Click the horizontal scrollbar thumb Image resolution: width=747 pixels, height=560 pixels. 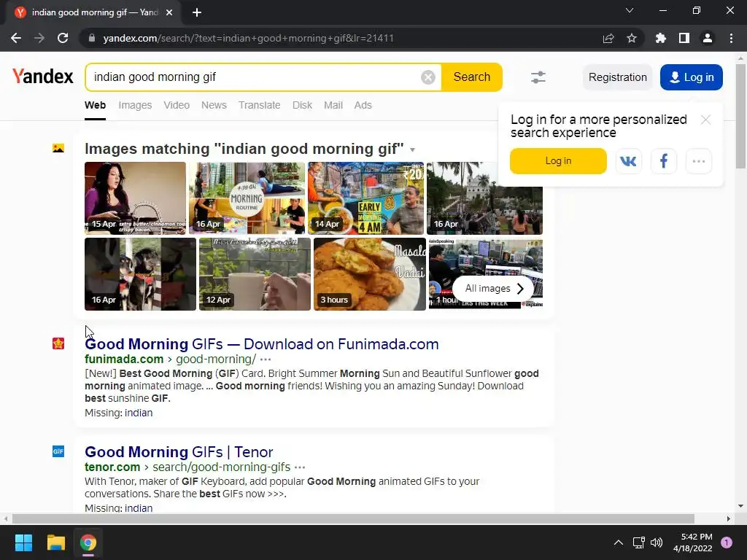pyautogui.click(x=353, y=518)
